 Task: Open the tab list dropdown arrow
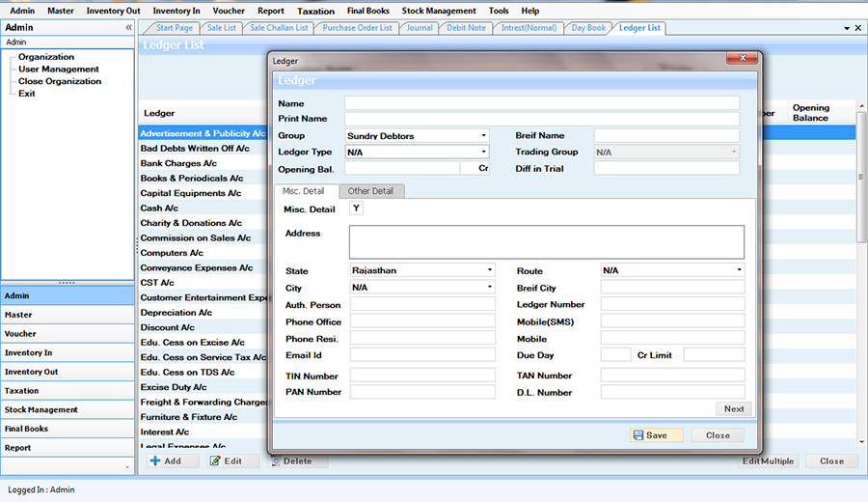846,28
